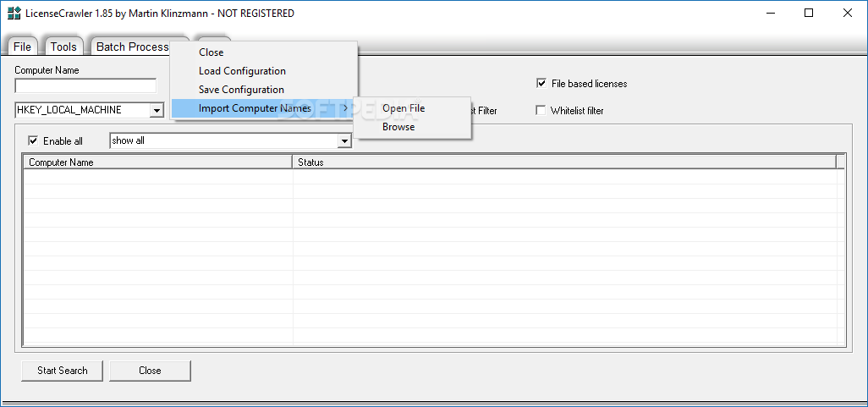Screen dimensions: 868x407
Task: Click the Close button at bottom
Action: tap(150, 371)
